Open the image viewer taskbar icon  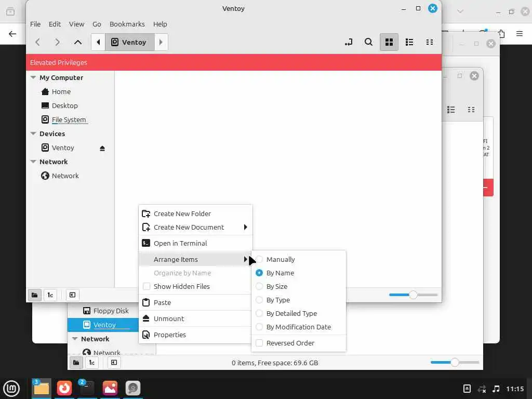point(110,388)
